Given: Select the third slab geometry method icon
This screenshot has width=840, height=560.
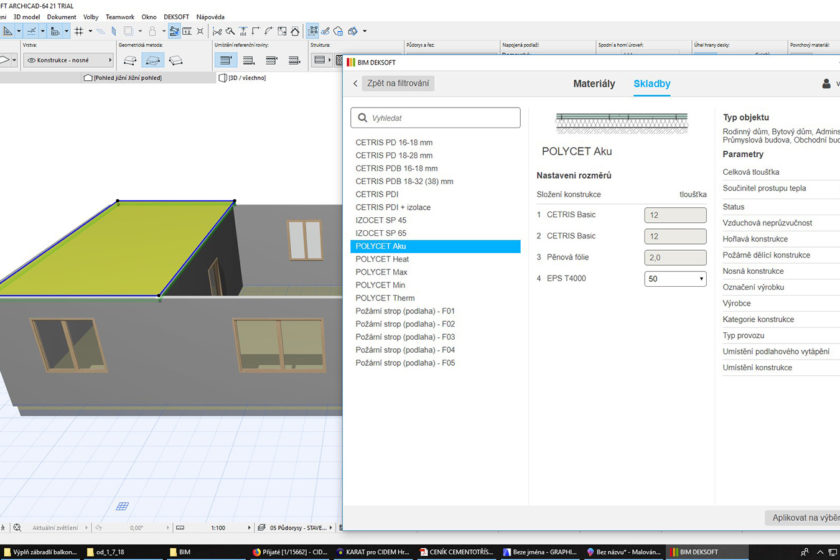Looking at the screenshot, I should coord(175,60).
